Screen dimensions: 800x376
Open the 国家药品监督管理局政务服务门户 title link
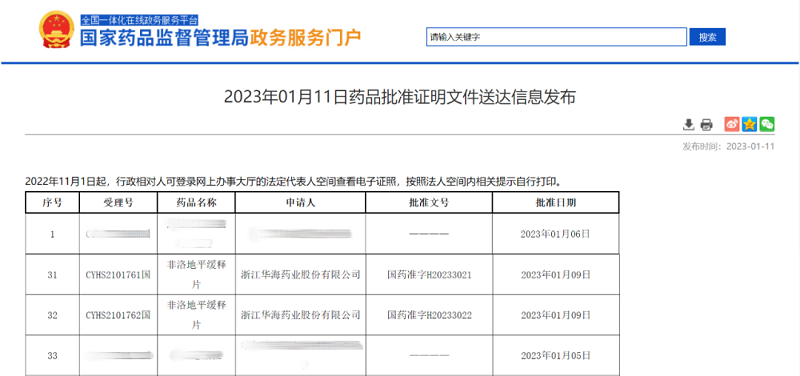point(220,38)
